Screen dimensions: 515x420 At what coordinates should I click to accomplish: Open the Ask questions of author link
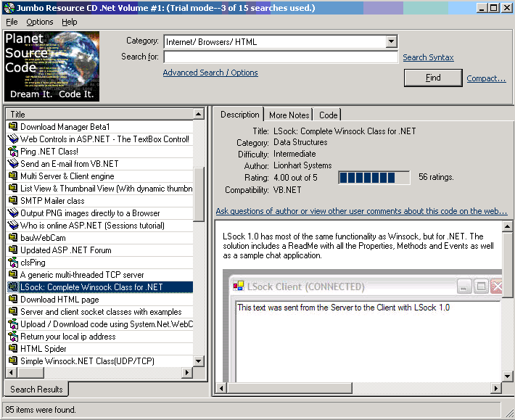(x=361, y=211)
